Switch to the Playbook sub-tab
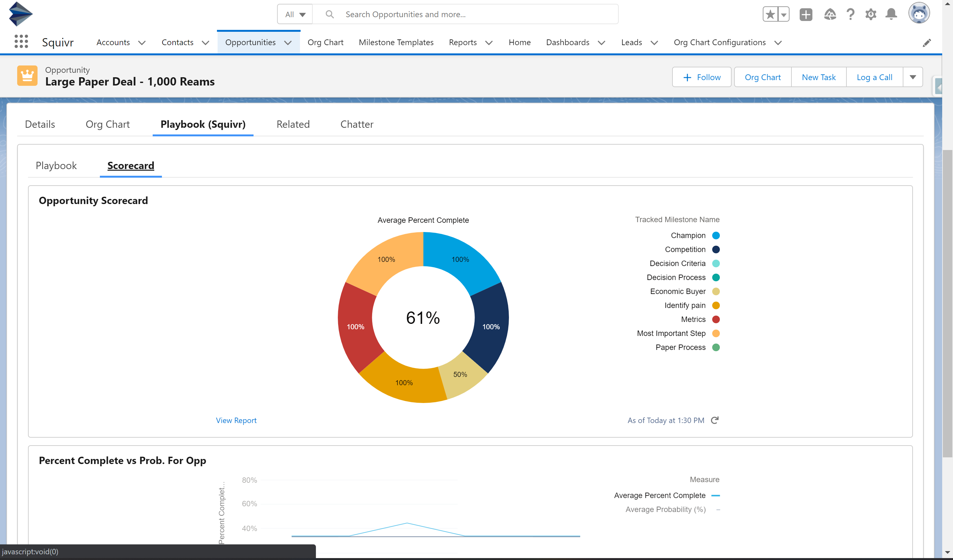953x560 pixels. point(56,166)
